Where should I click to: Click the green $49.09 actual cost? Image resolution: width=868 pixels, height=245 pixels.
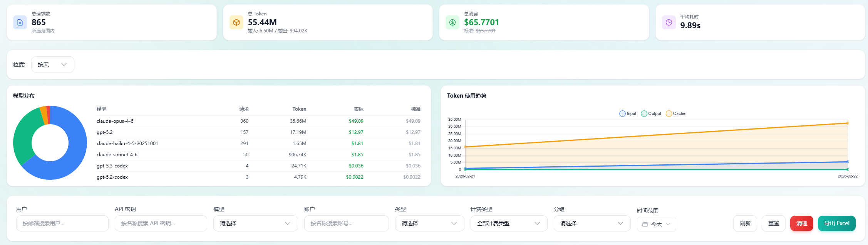tap(356, 121)
